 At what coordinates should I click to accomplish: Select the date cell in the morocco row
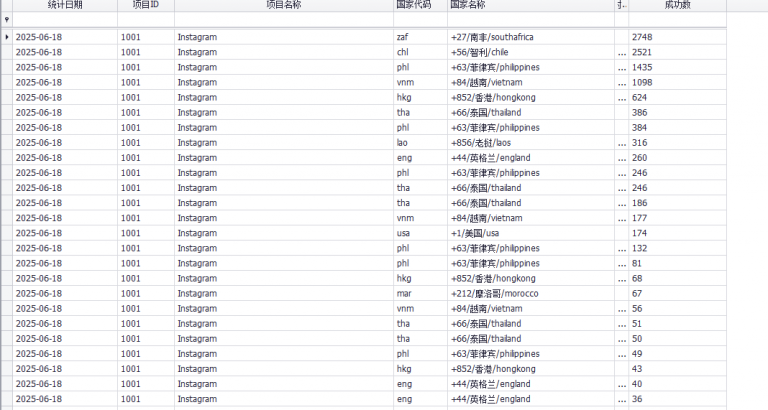[x=65, y=293]
